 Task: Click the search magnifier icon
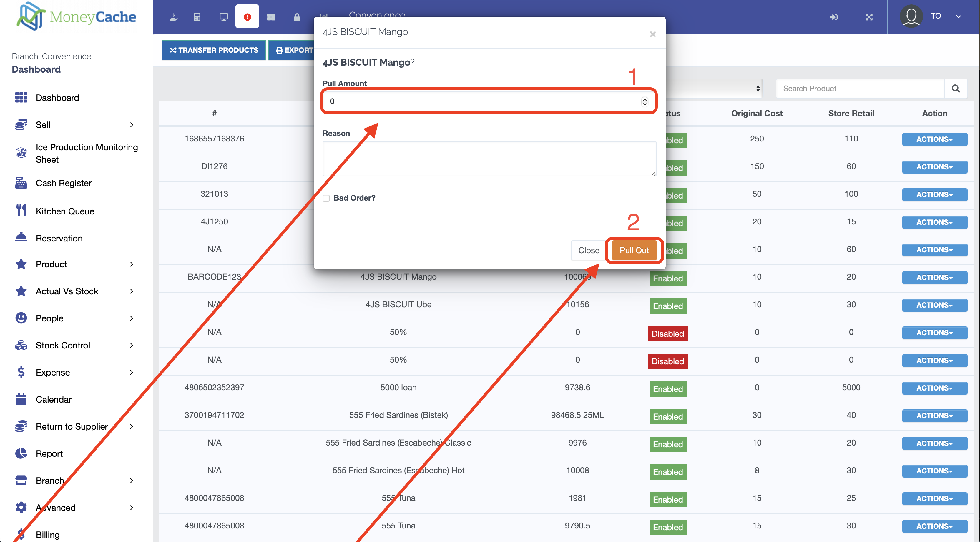click(955, 89)
